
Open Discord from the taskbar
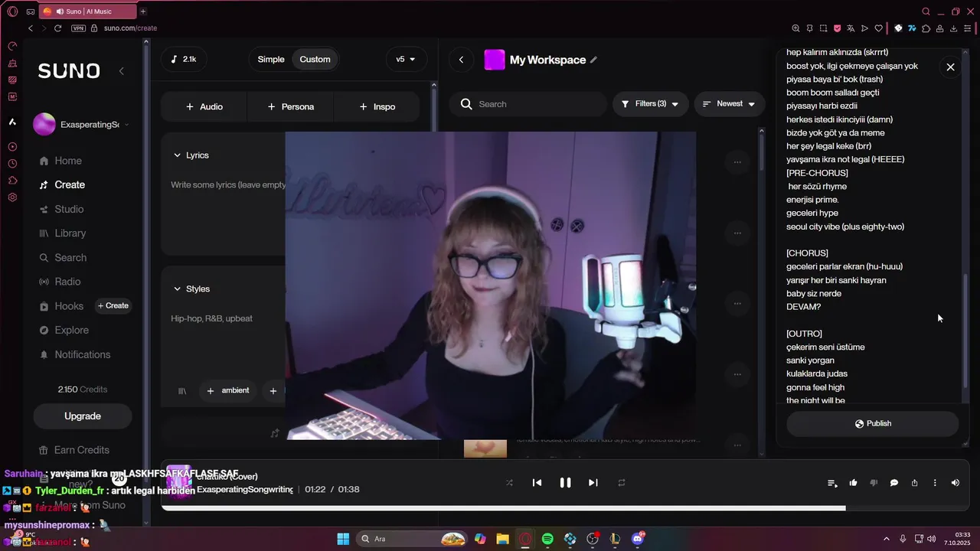[638, 539]
